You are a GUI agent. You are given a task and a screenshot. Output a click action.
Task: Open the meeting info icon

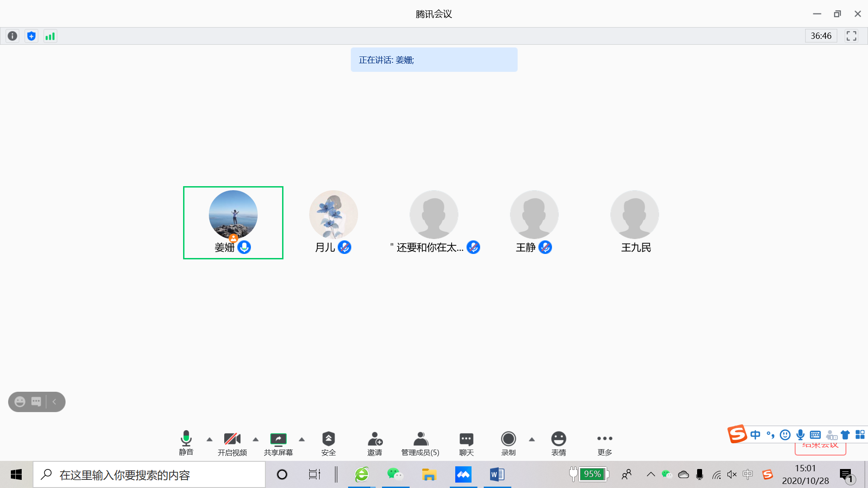point(13,36)
